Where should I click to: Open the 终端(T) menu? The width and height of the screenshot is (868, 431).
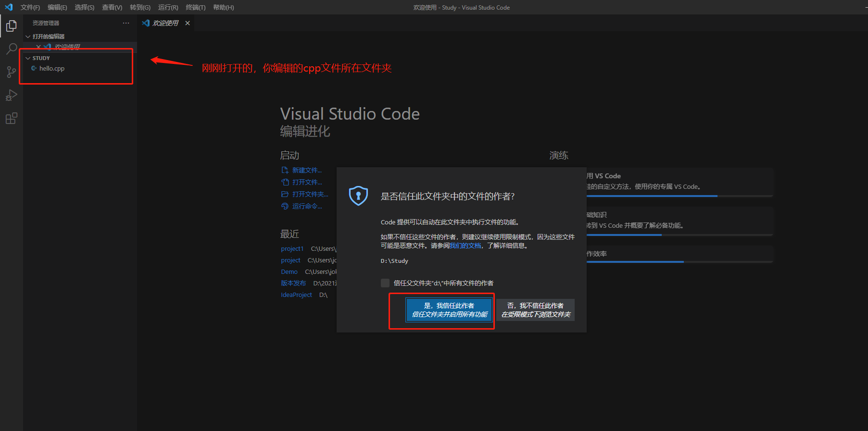coord(195,7)
